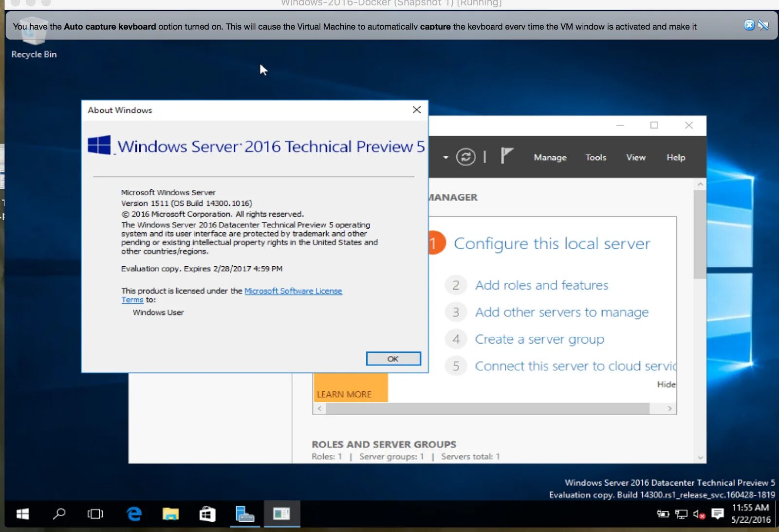Click Add other servers to manage
The width and height of the screenshot is (779, 532).
pos(562,312)
